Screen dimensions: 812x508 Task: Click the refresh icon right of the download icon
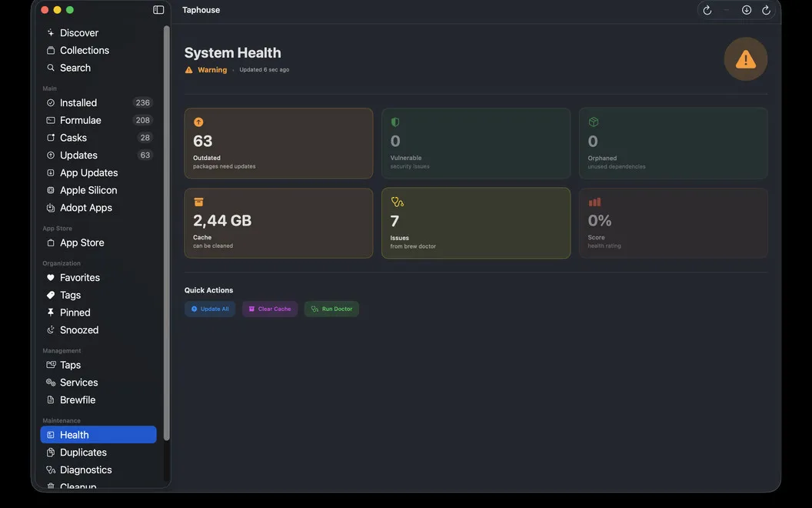point(766,10)
